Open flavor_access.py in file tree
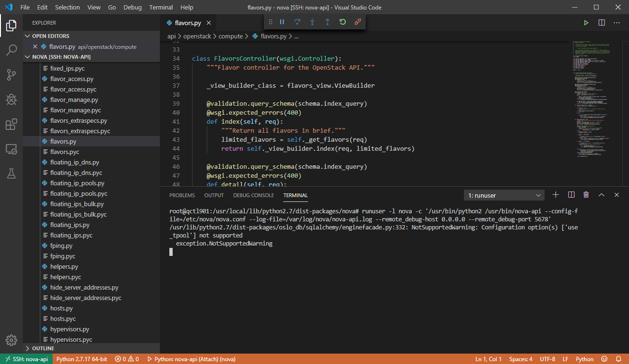 tap(91, 79)
